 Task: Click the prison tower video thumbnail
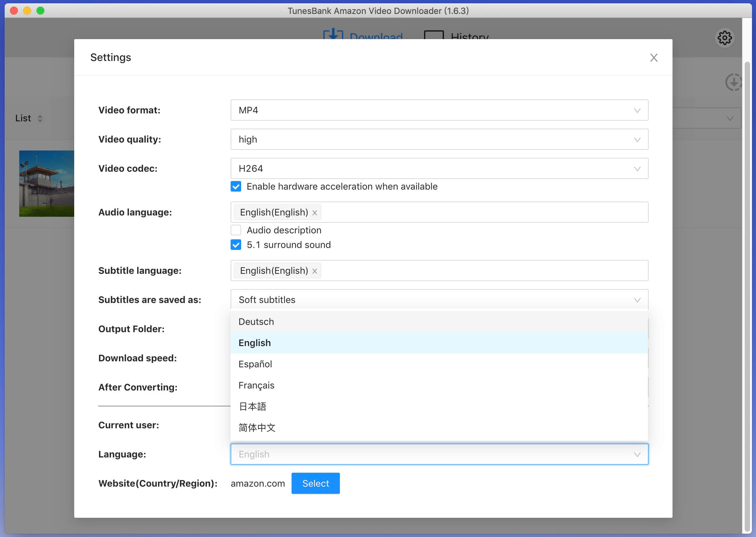(x=47, y=184)
